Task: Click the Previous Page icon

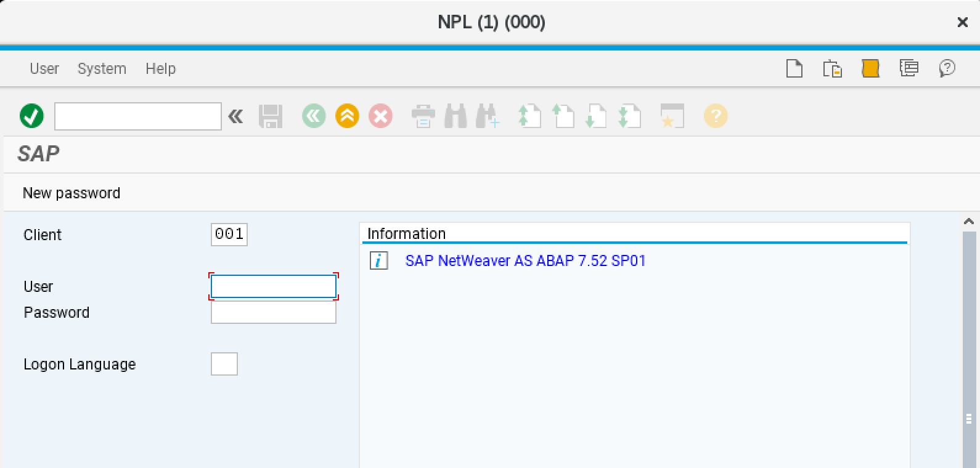Action: (563, 116)
